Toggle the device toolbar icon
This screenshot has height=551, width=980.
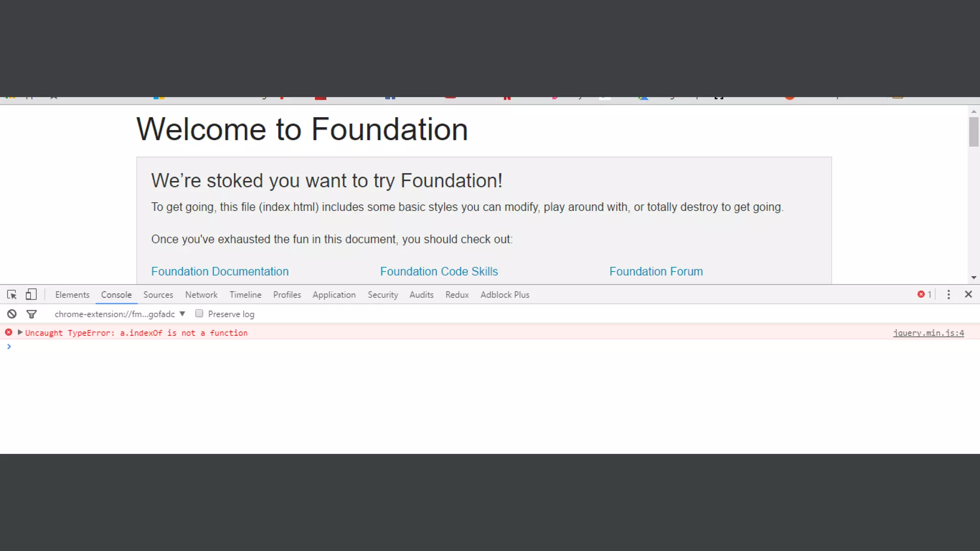[x=31, y=295]
